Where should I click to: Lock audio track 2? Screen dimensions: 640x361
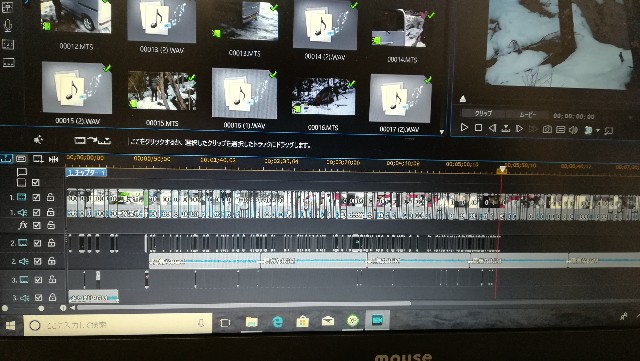[x=52, y=261]
